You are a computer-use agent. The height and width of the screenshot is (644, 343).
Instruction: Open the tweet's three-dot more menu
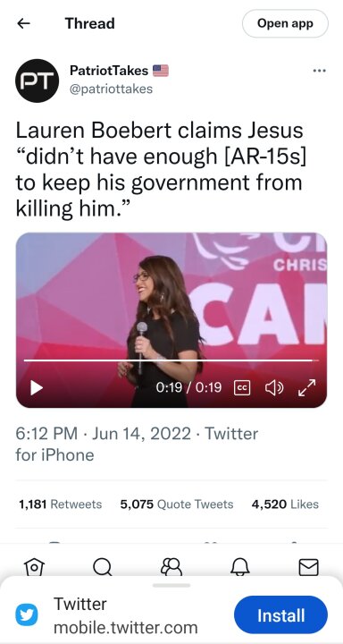(319, 71)
